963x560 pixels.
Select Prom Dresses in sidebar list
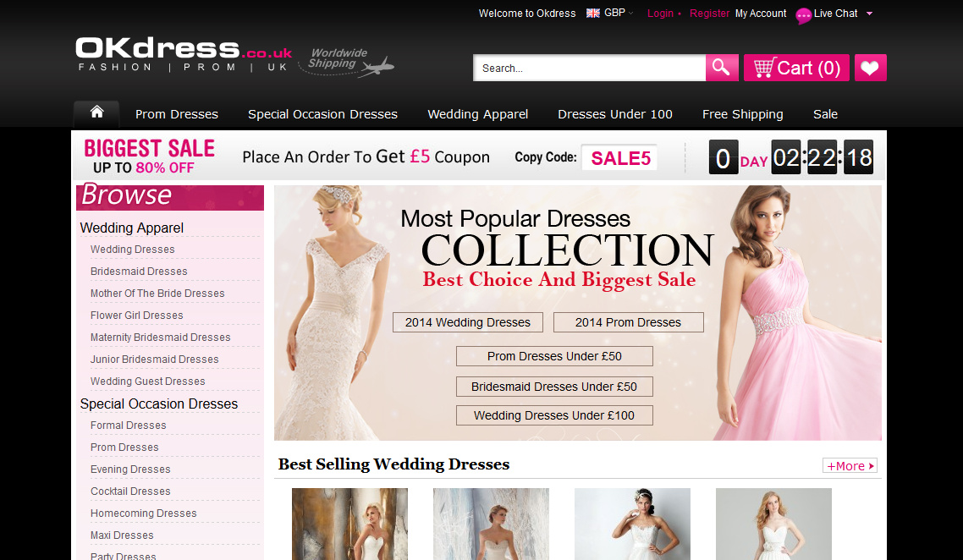click(124, 447)
